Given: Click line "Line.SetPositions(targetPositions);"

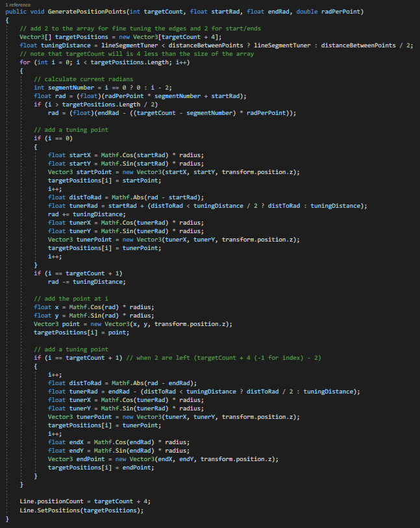Looking at the screenshot, I should point(81,510).
